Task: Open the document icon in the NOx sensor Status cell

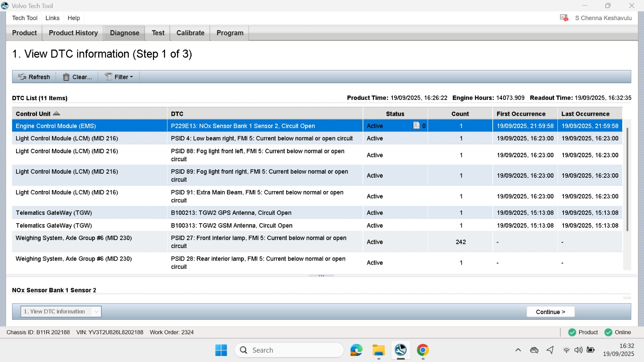Action: pos(416,125)
